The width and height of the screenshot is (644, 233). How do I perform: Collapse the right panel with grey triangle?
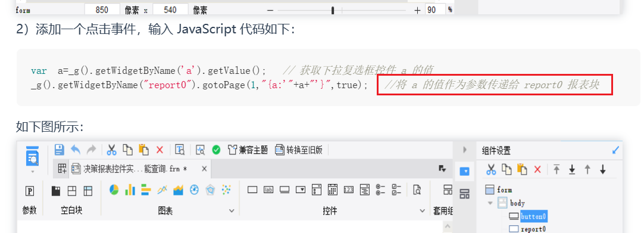(464, 150)
